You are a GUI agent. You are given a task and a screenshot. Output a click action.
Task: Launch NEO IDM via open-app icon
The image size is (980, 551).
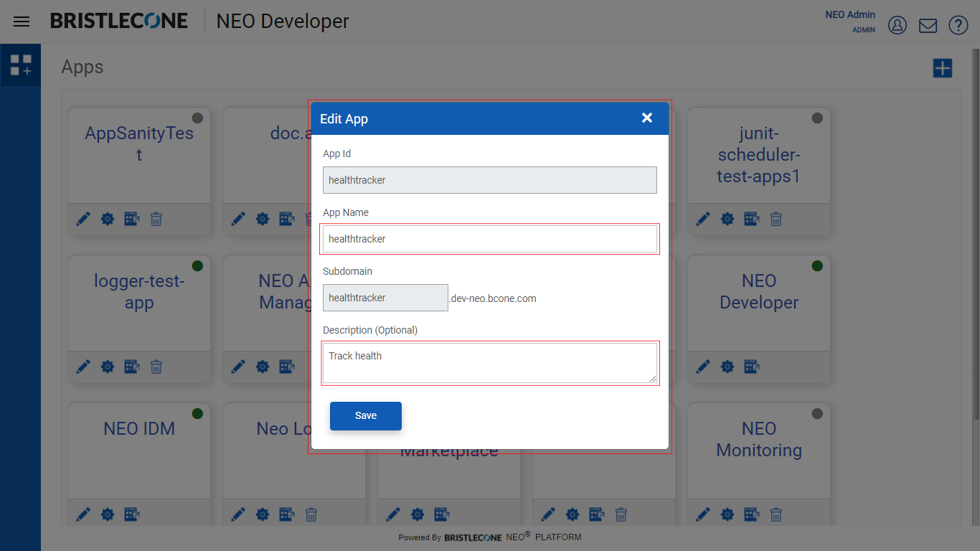point(132,514)
